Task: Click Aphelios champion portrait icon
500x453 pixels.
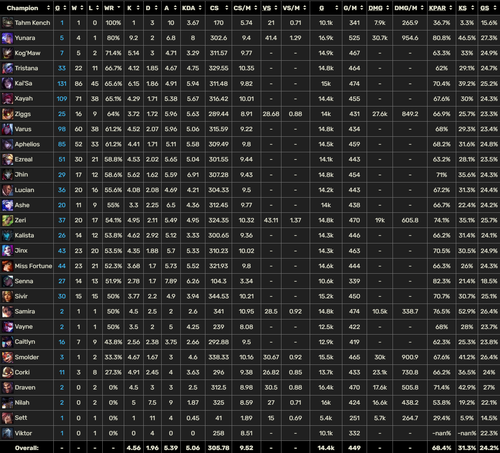Action: [7, 144]
